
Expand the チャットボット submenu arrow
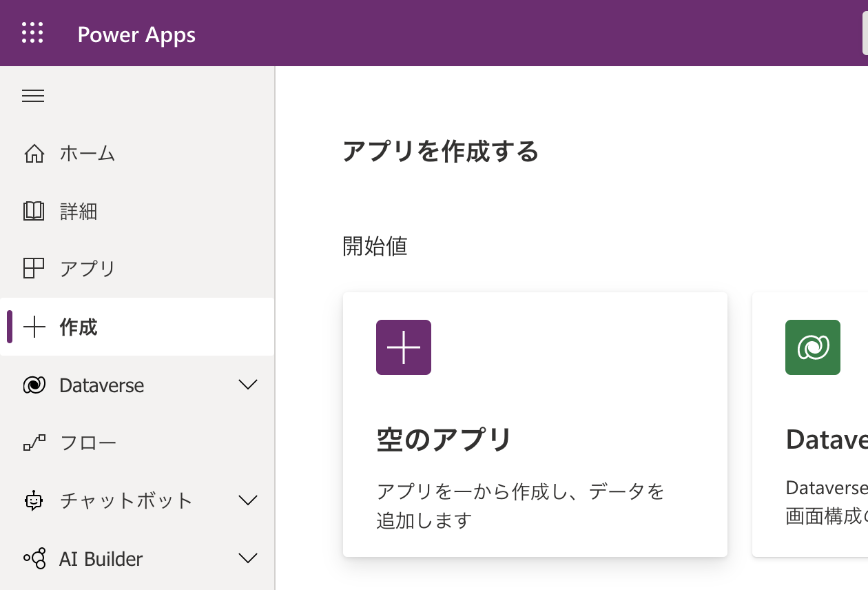click(247, 500)
